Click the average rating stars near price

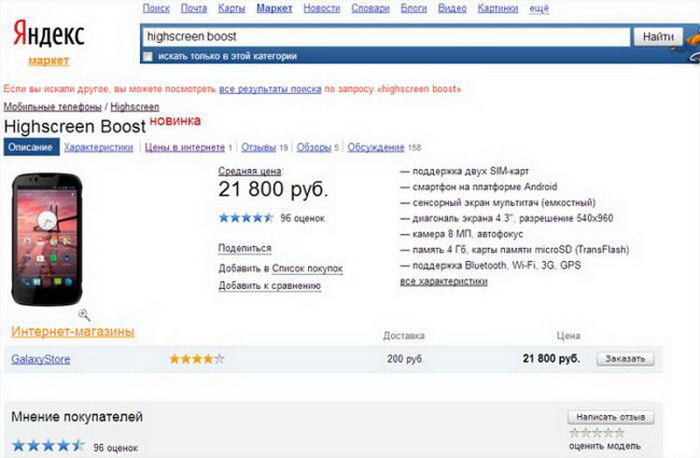(x=245, y=217)
